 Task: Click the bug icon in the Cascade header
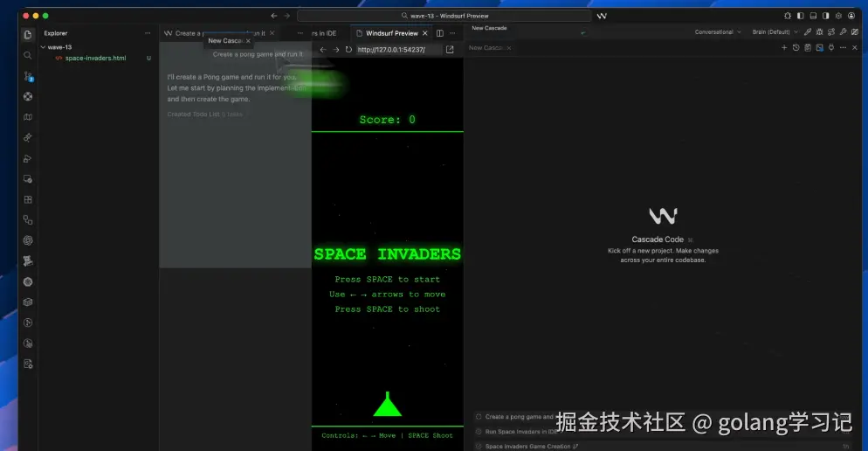(x=819, y=32)
